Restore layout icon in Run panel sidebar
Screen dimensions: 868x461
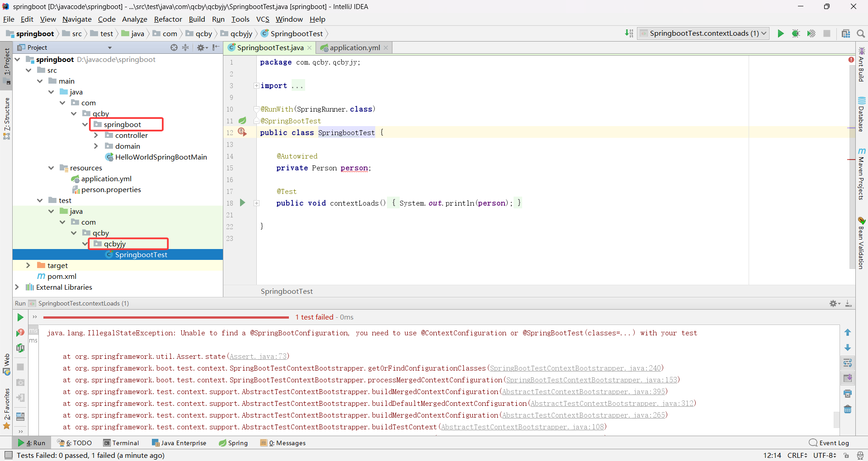point(20,416)
